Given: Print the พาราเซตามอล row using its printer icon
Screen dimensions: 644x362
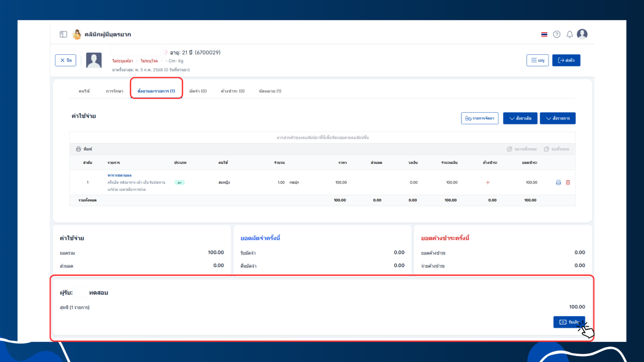Looking at the screenshot, I should tap(558, 183).
